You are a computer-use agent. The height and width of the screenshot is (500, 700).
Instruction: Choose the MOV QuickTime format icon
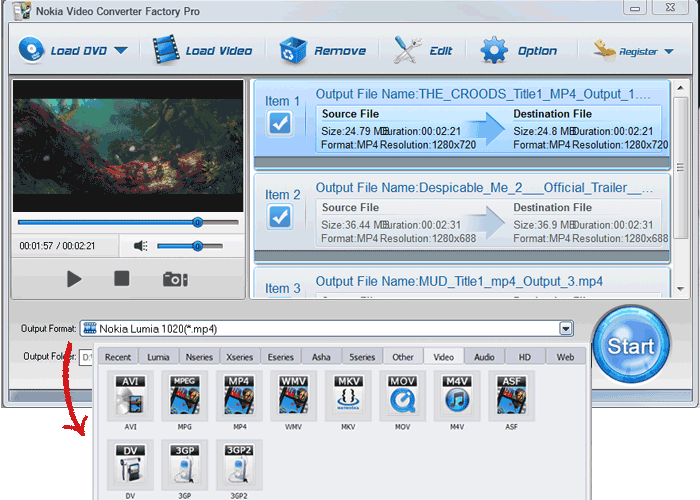point(403,396)
